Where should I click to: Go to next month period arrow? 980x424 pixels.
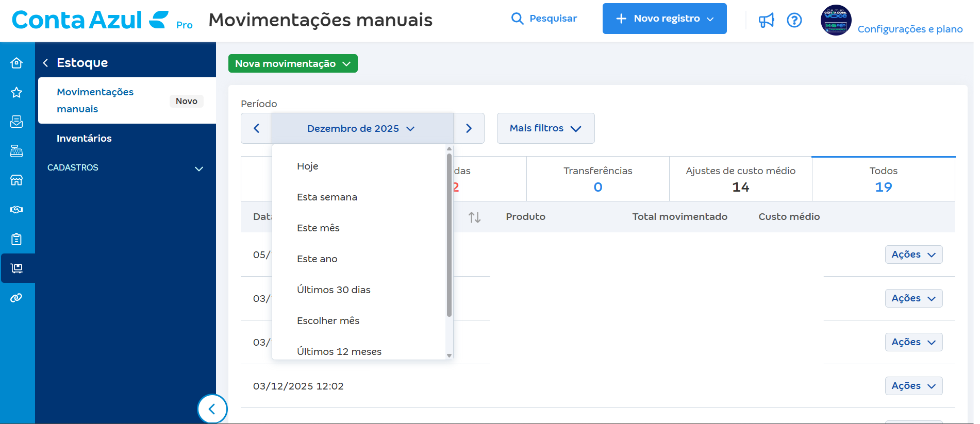(x=469, y=128)
